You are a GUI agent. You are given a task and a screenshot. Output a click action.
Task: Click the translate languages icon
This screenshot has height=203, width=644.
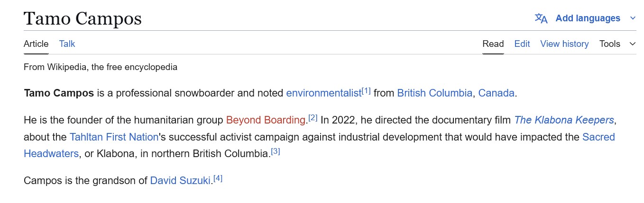[541, 18]
